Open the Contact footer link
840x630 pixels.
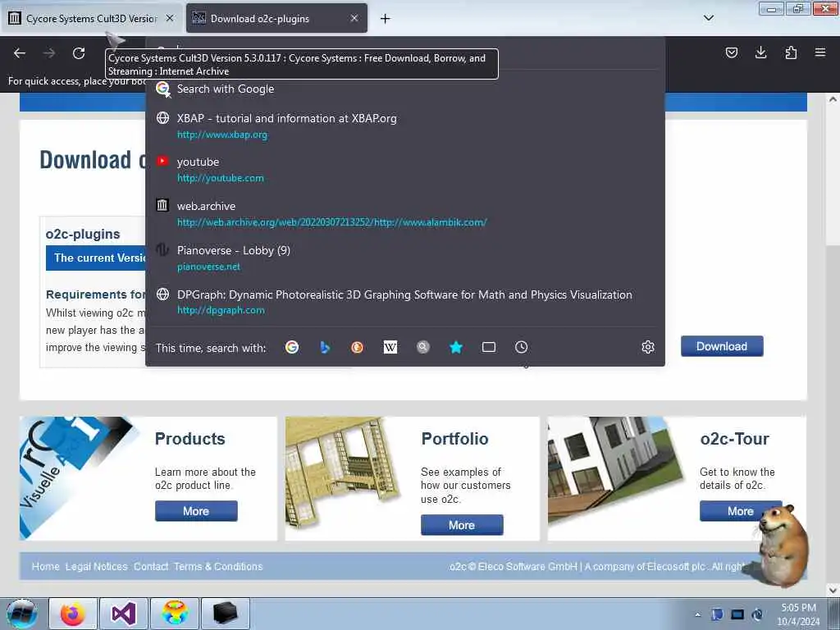[x=151, y=566]
